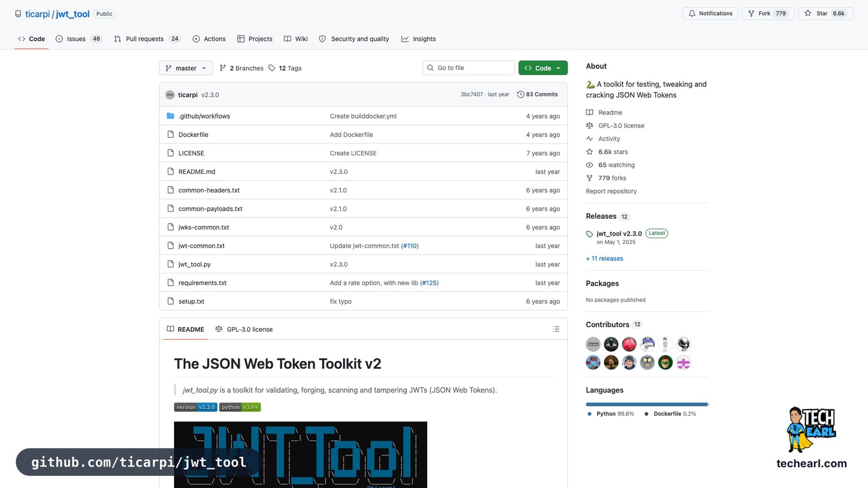Open README.md in file list
The height and width of the screenshot is (488, 868).
197,172
